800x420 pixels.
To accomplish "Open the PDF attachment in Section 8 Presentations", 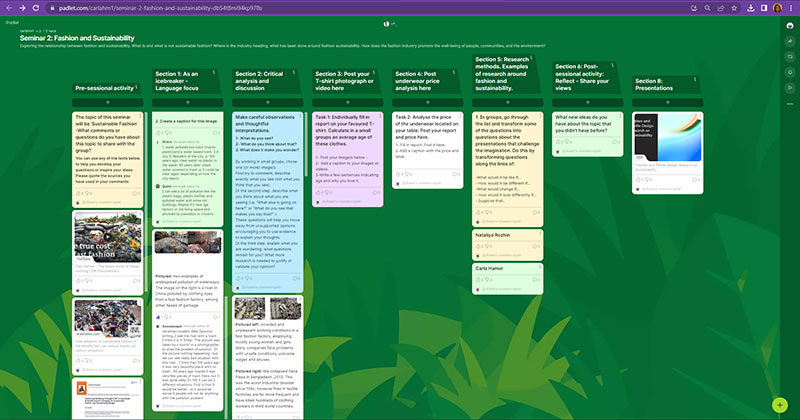I will [668, 137].
